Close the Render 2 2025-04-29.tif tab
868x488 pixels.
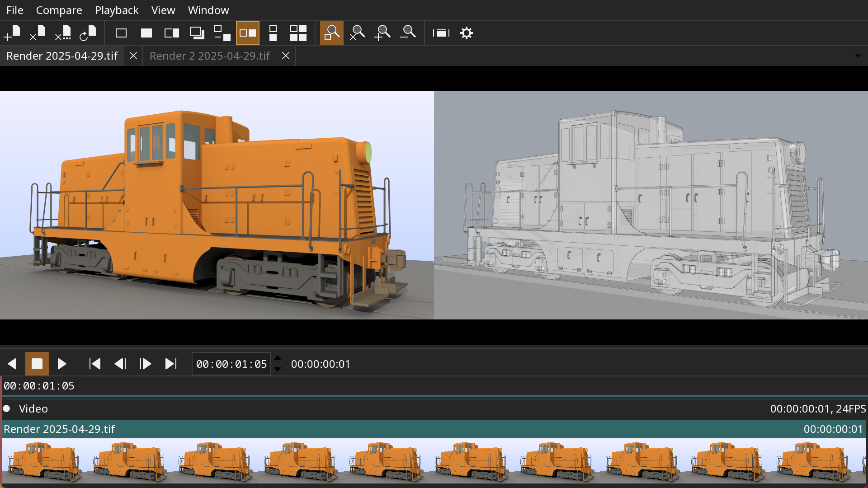coord(286,56)
